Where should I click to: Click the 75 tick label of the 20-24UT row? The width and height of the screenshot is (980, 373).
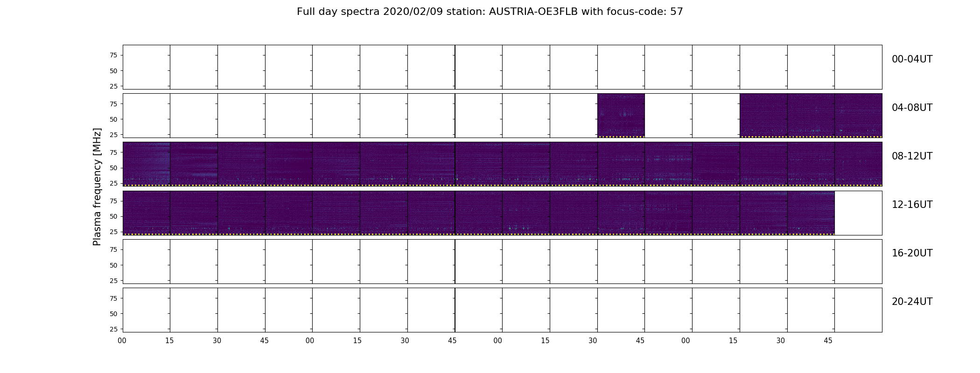113,298
